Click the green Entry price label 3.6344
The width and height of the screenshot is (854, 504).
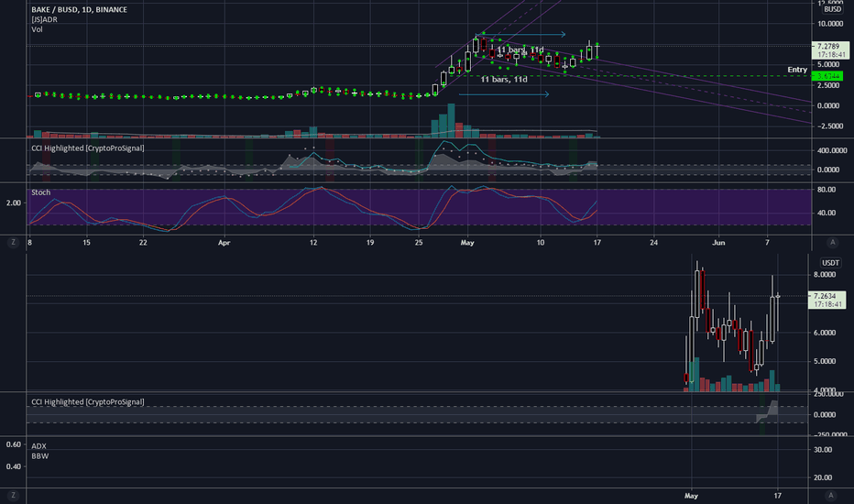827,76
